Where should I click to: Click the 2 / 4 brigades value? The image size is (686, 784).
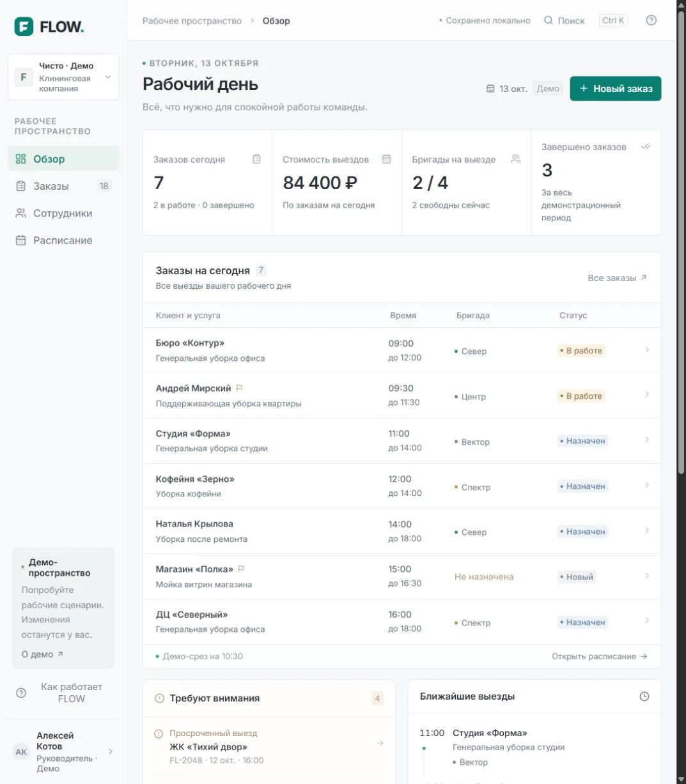[x=430, y=183]
